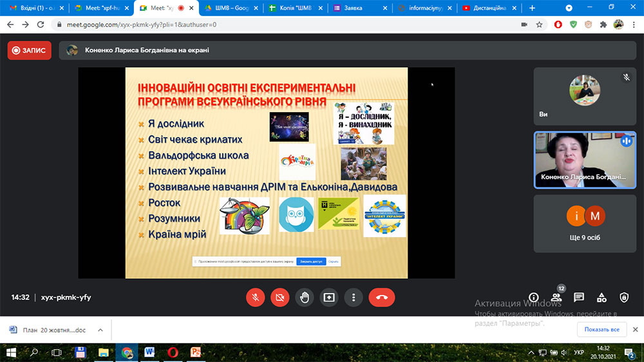Toggle the camera off button
This screenshot has width=644, height=362.
coord(279,298)
